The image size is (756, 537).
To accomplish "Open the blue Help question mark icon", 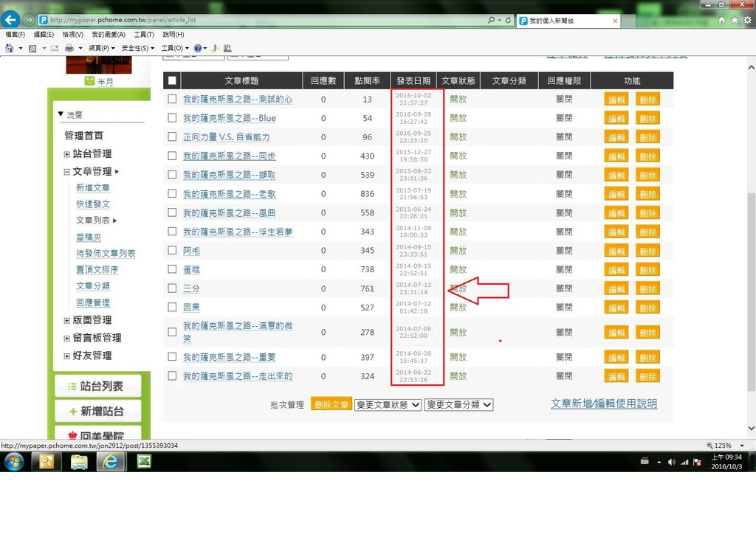I will click(x=197, y=48).
